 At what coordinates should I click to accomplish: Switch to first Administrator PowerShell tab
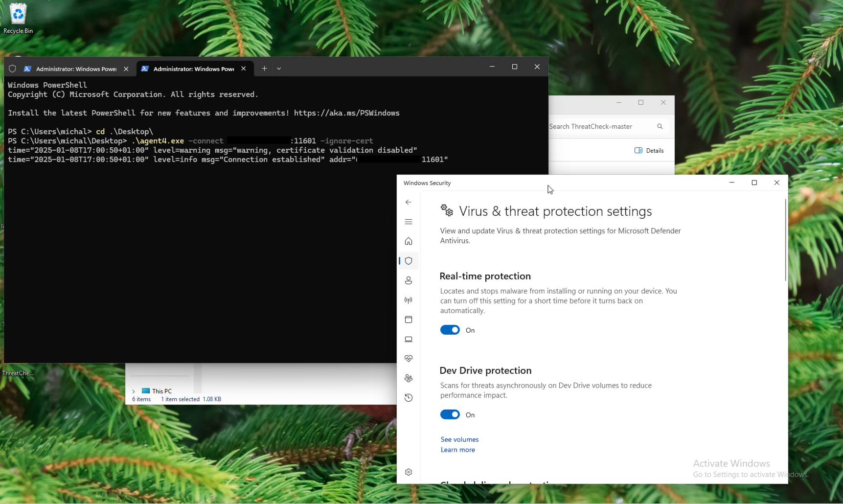pos(76,69)
